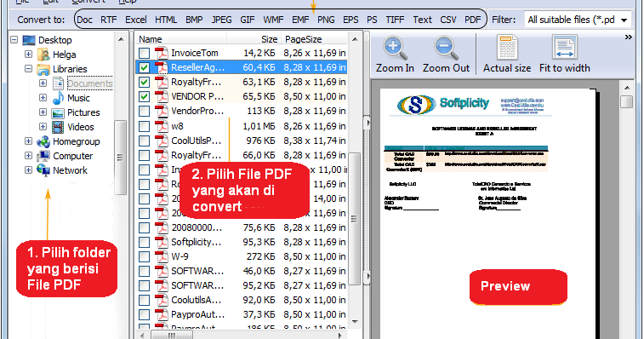Sort file list by Name column

pyautogui.click(x=181, y=39)
